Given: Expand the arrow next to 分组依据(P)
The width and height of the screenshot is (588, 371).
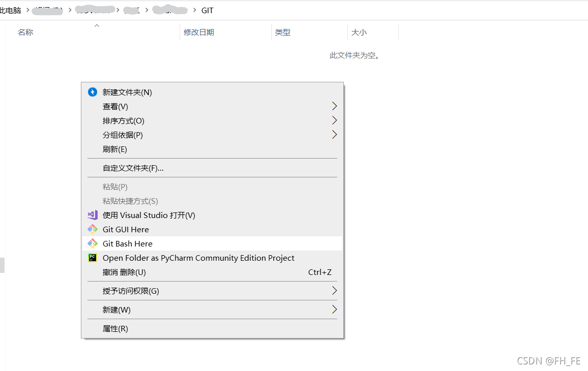Looking at the screenshot, I should (x=335, y=135).
